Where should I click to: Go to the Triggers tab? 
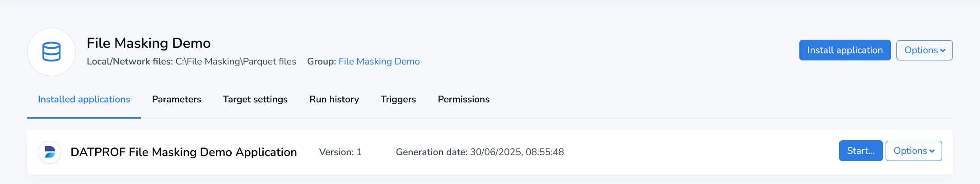tap(398, 100)
